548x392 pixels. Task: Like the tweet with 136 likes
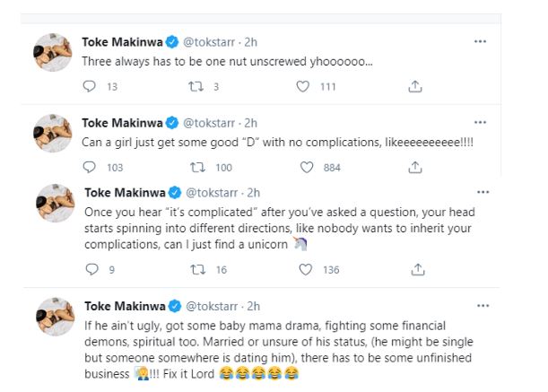click(304, 268)
